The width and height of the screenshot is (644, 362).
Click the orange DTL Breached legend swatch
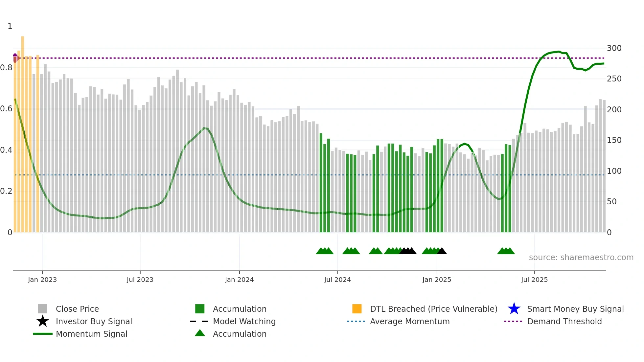(x=357, y=309)
